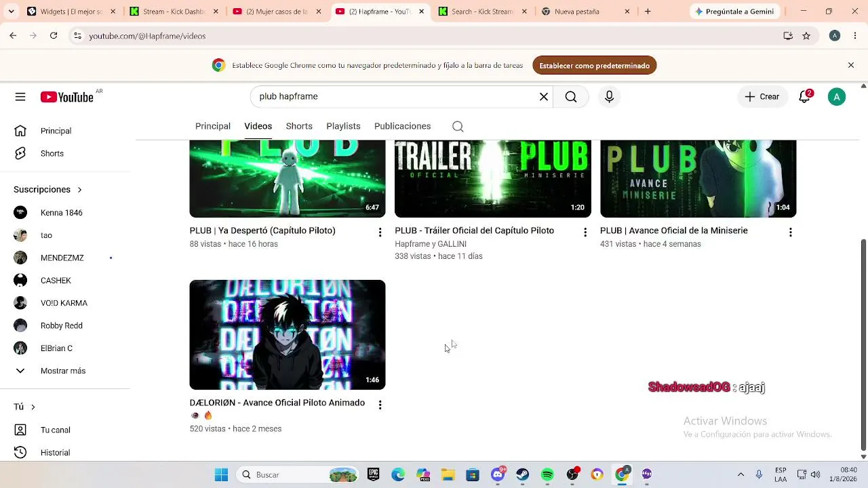868x488 pixels.
Task: Open the notifications bell
Action: coord(805,97)
